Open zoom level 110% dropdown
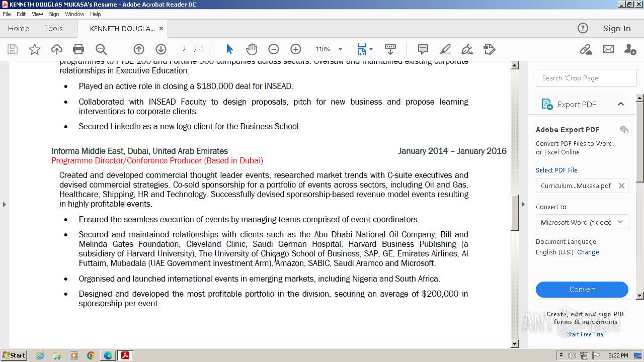Viewport: 644px width, 362px height. click(x=340, y=49)
